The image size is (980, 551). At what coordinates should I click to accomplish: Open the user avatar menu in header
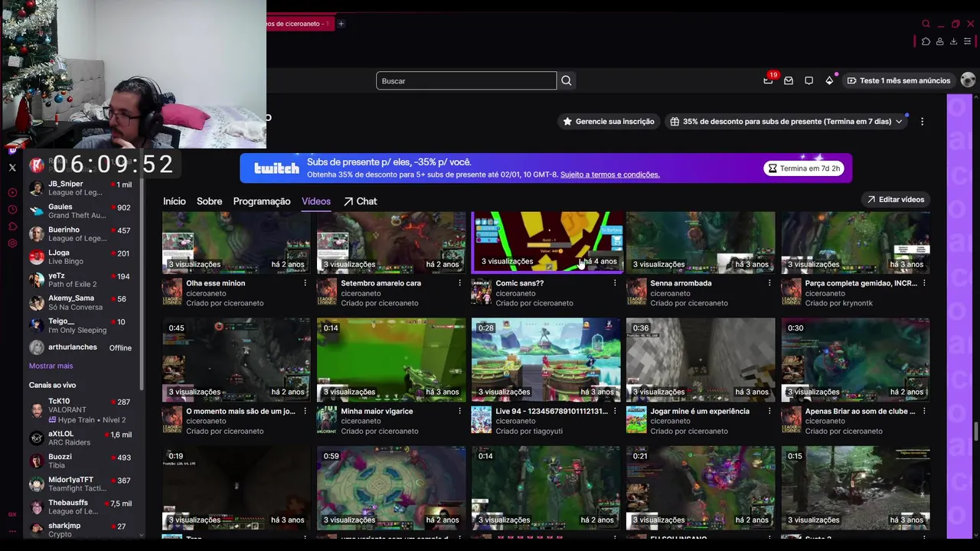pyautogui.click(x=968, y=80)
